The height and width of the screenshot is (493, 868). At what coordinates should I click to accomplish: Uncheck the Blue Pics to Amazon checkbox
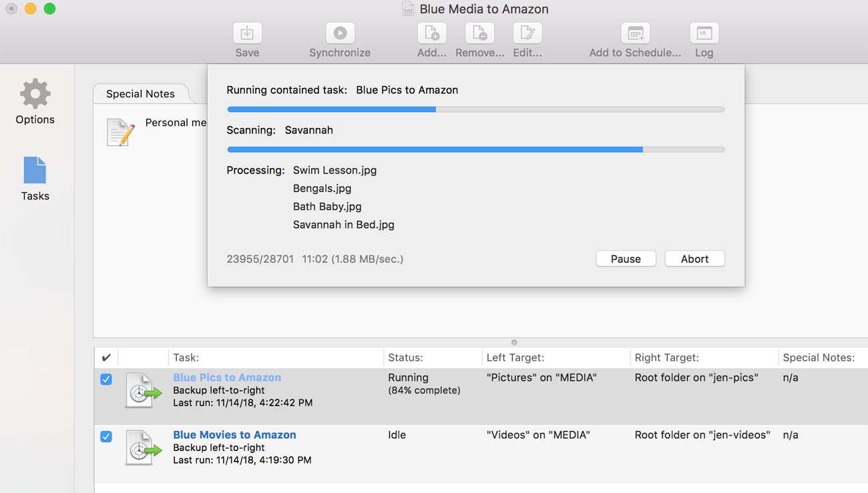106,379
